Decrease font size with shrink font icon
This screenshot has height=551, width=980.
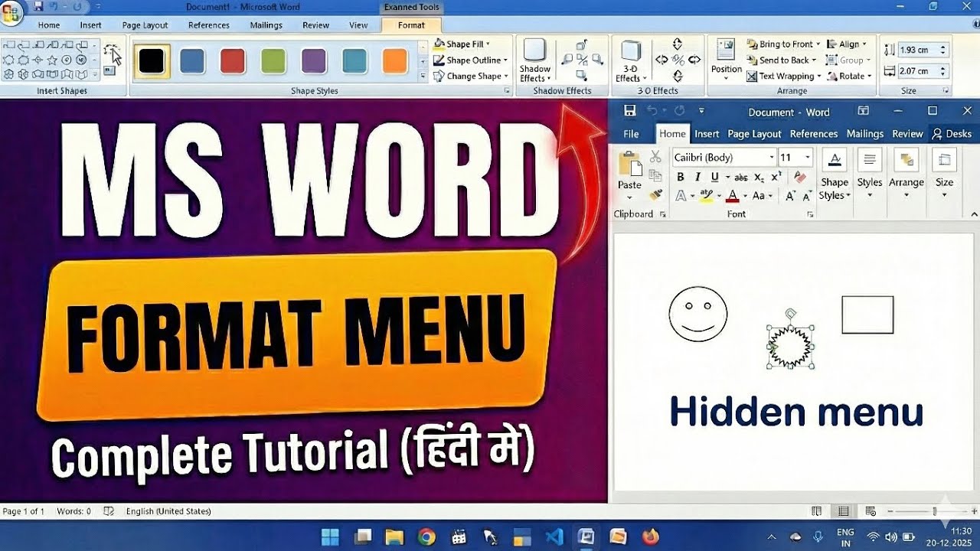[x=807, y=196]
